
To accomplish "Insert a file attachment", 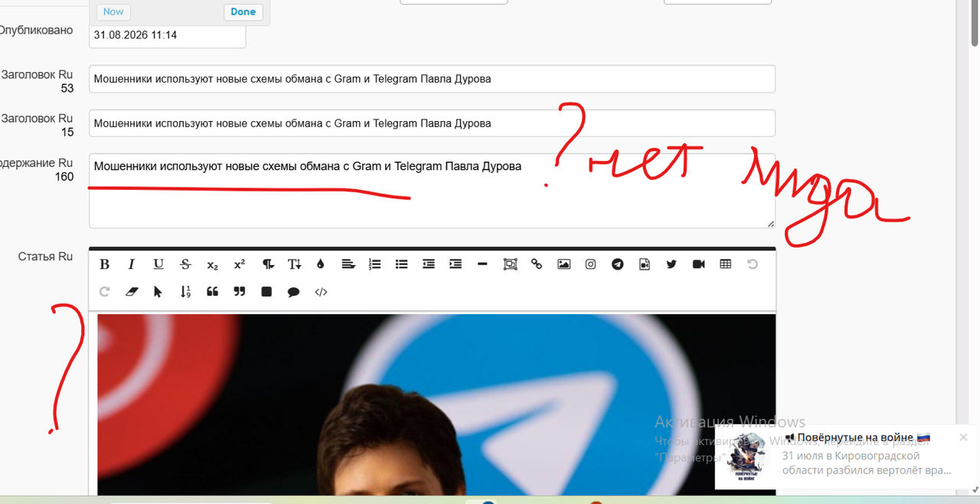I will [x=645, y=264].
